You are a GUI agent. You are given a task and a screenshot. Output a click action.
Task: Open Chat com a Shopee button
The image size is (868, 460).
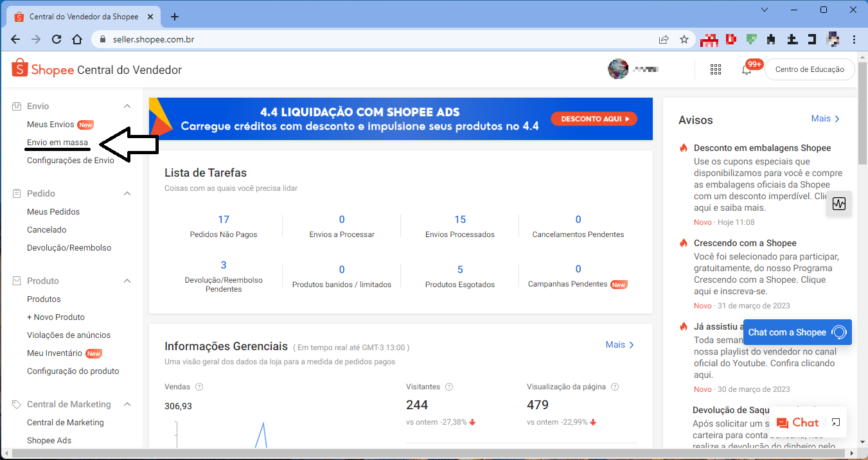click(x=797, y=332)
